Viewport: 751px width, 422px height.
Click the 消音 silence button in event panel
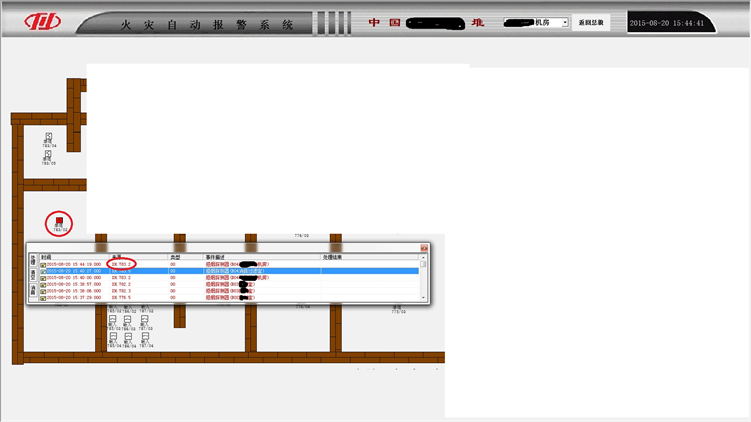click(x=33, y=290)
